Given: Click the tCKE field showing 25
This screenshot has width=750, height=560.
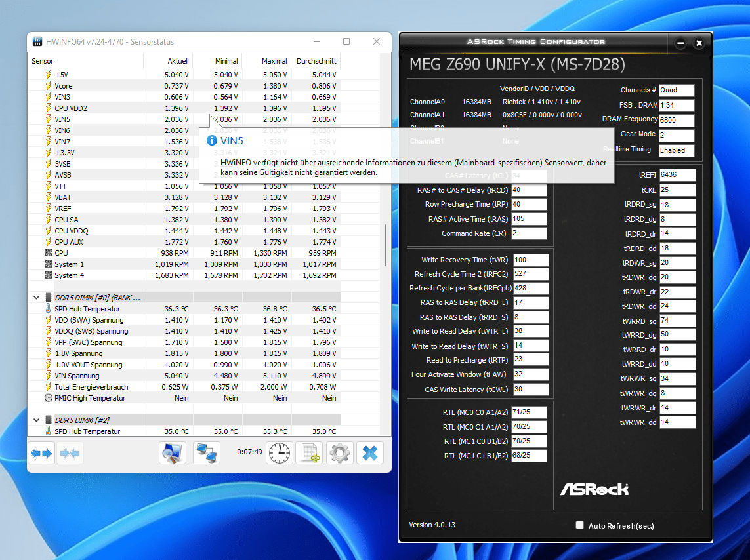Looking at the screenshot, I should (x=677, y=190).
